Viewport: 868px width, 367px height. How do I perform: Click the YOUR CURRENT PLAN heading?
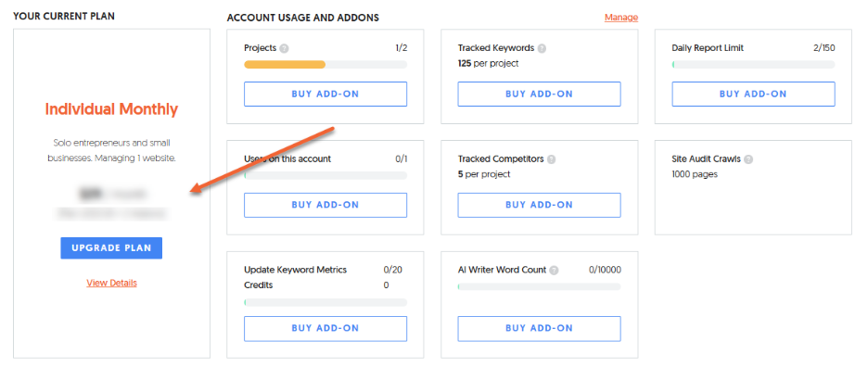64,16
